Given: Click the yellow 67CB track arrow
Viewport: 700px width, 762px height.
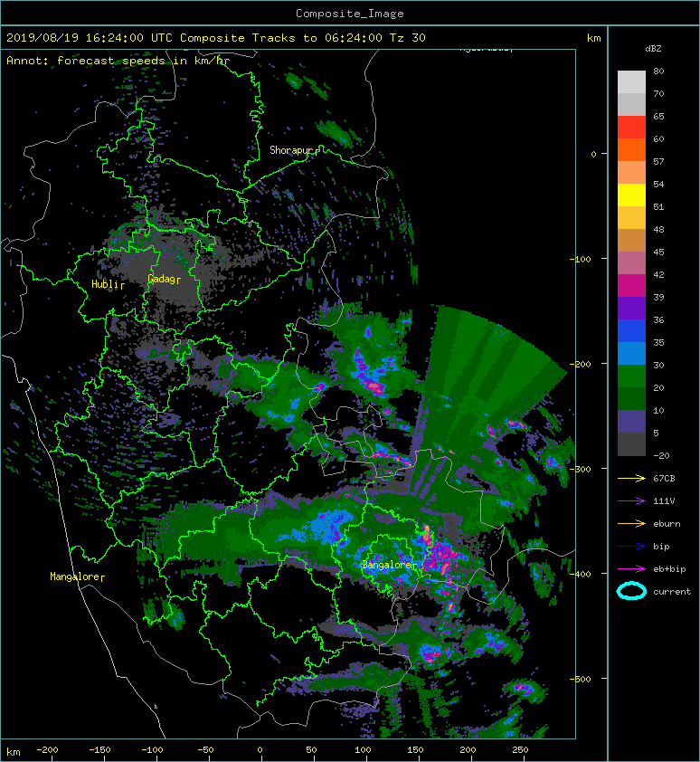Looking at the screenshot, I should (631, 478).
